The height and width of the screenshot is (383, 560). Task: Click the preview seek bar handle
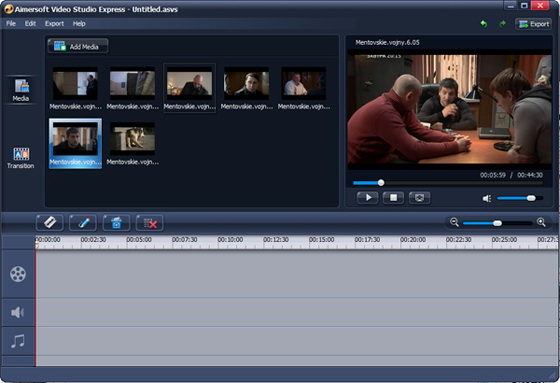click(x=381, y=183)
